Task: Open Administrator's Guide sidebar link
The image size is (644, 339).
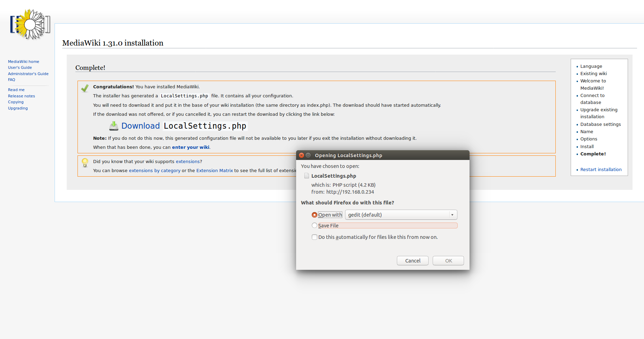Action: [x=28, y=74]
